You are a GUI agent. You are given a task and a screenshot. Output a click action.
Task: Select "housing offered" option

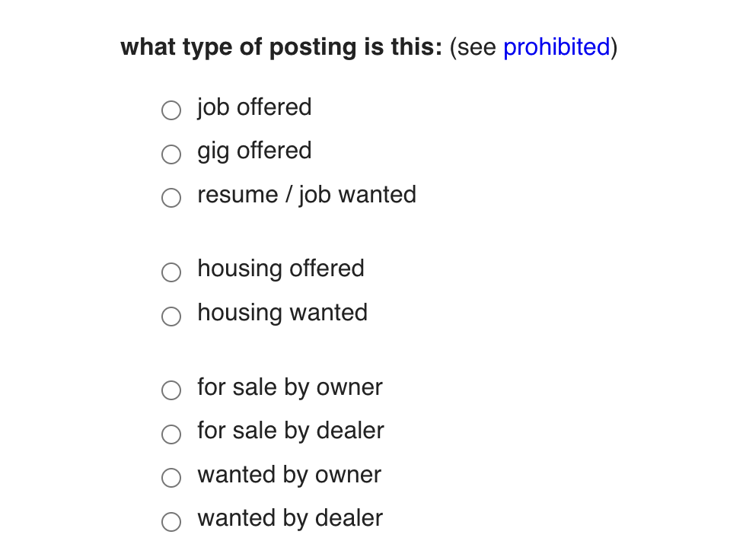click(x=171, y=272)
